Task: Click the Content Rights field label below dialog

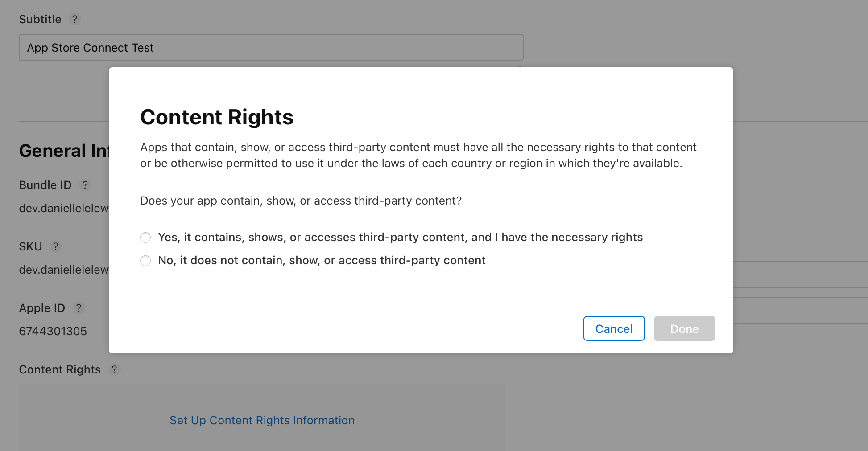Action: click(60, 369)
